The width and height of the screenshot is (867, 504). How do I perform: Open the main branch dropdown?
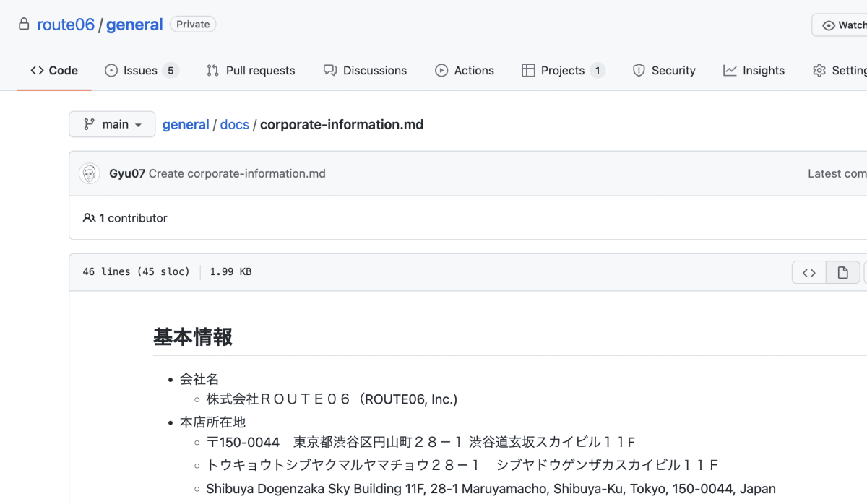pos(112,124)
